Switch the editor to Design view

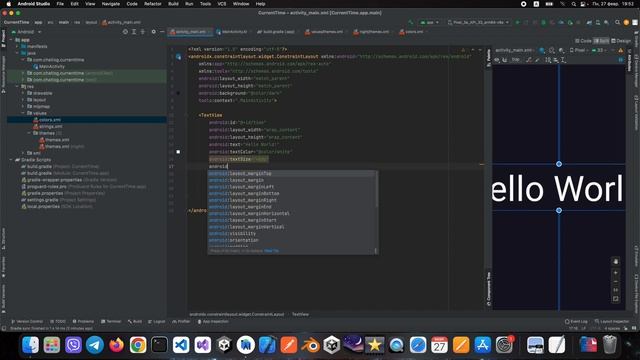tap(621, 41)
